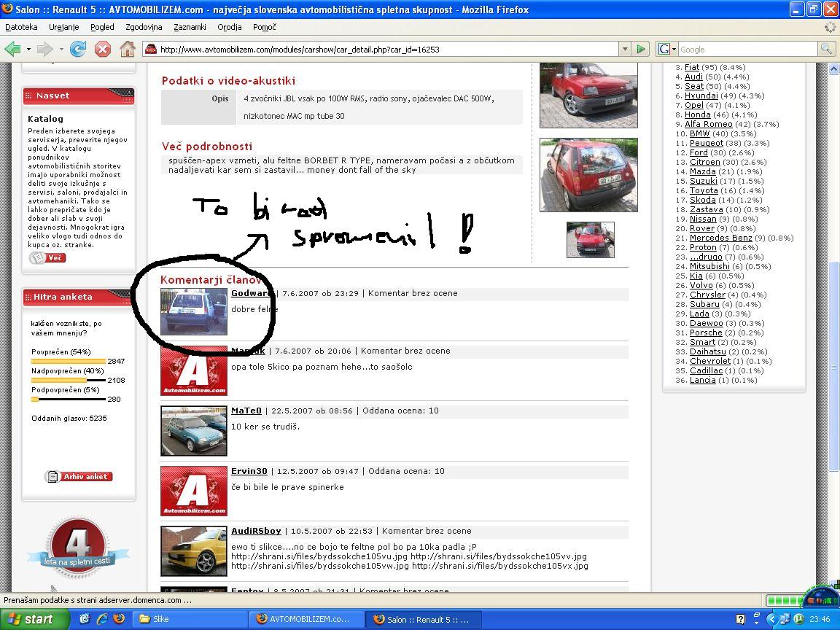Open the MaTe0 user profile link
The image size is (840, 630).
pyautogui.click(x=246, y=411)
